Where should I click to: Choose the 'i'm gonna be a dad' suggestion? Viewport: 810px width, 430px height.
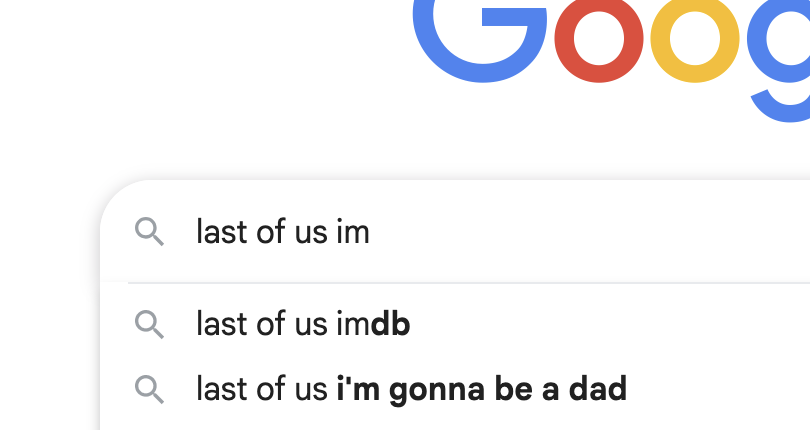pyautogui.click(x=411, y=388)
